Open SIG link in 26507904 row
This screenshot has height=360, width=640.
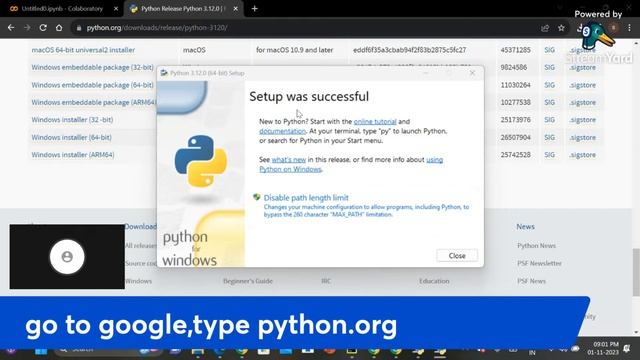(x=549, y=137)
